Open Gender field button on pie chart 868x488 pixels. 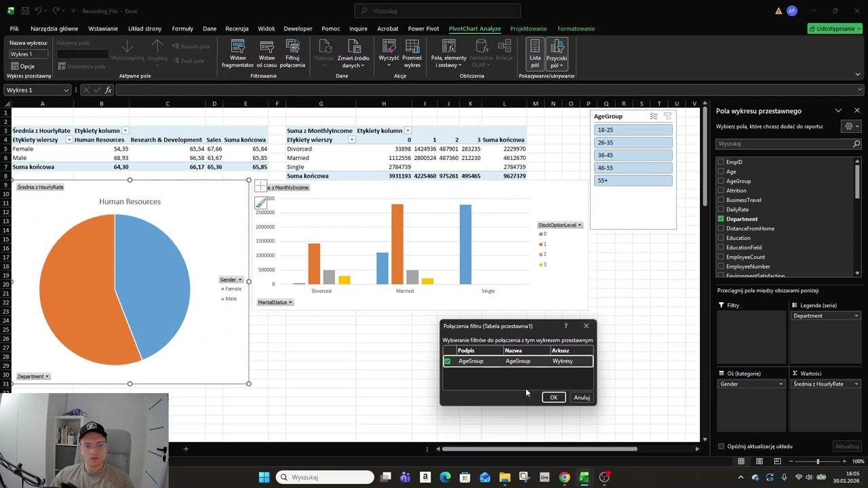pyautogui.click(x=231, y=279)
